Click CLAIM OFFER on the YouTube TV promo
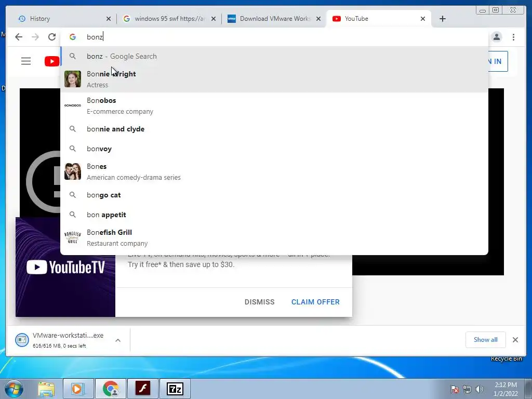The width and height of the screenshot is (532, 399). (x=315, y=302)
